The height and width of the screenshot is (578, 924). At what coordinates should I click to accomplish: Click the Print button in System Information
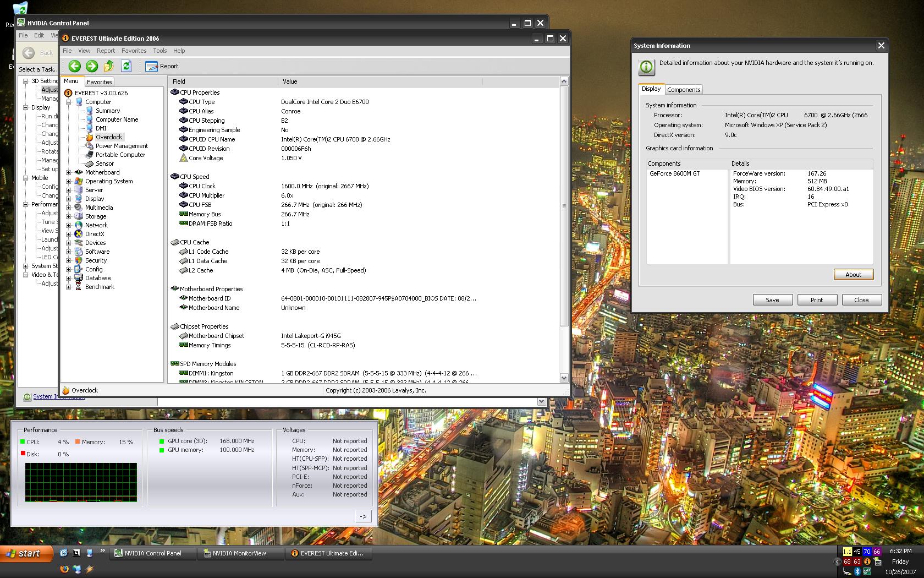pos(817,300)
